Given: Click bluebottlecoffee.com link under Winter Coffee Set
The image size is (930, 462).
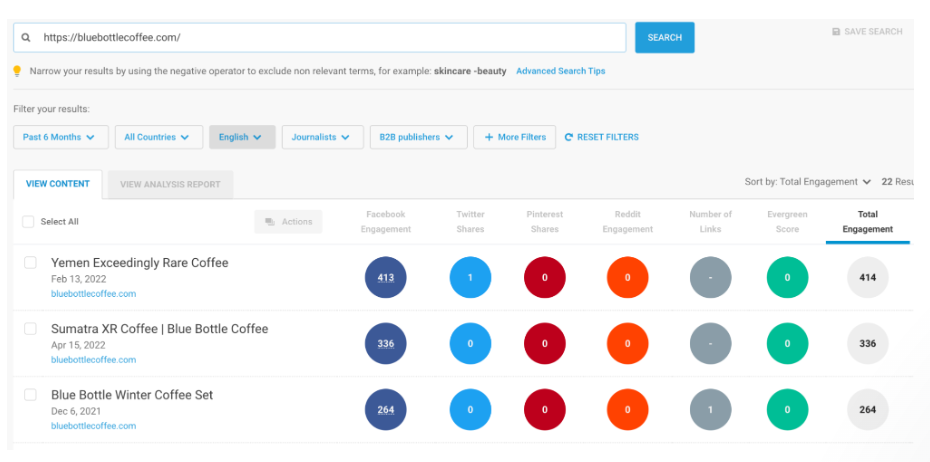Looking at the screenshot, I should click(94, 426).
